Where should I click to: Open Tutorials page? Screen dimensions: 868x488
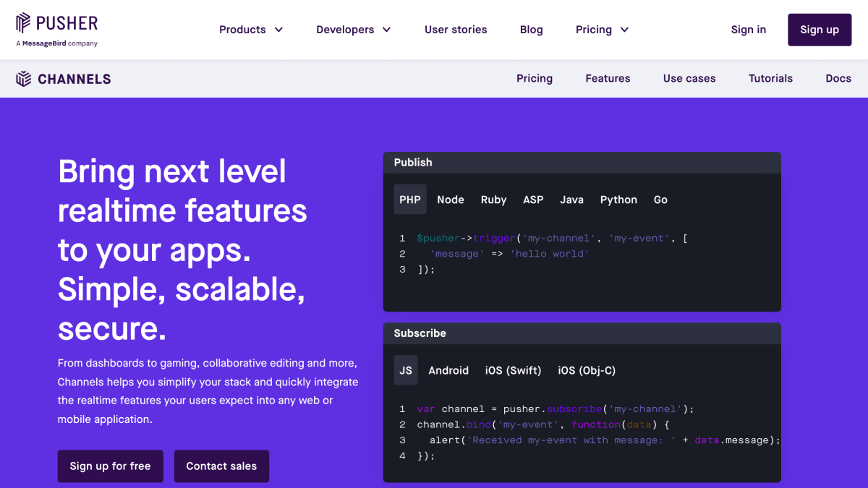coord(770,78)
